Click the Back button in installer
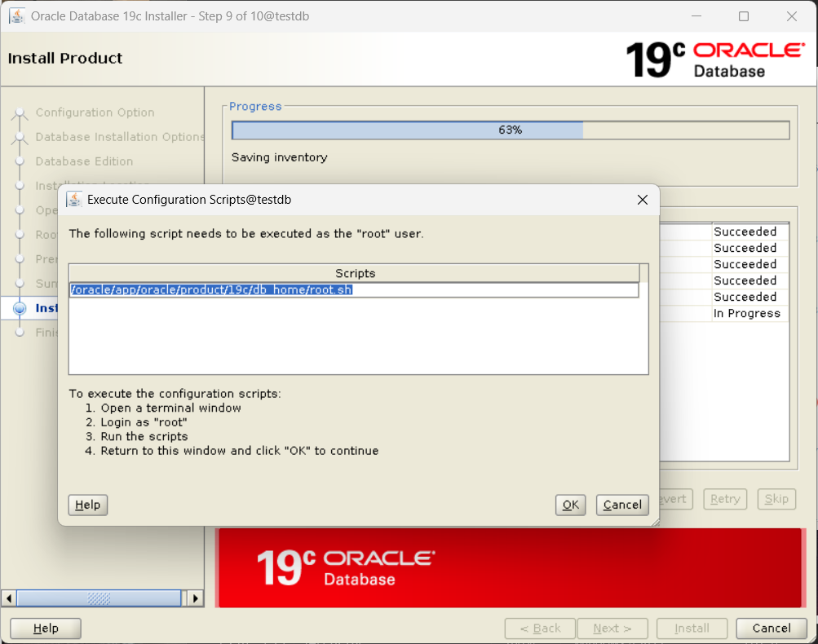 (x=540, y=629)
